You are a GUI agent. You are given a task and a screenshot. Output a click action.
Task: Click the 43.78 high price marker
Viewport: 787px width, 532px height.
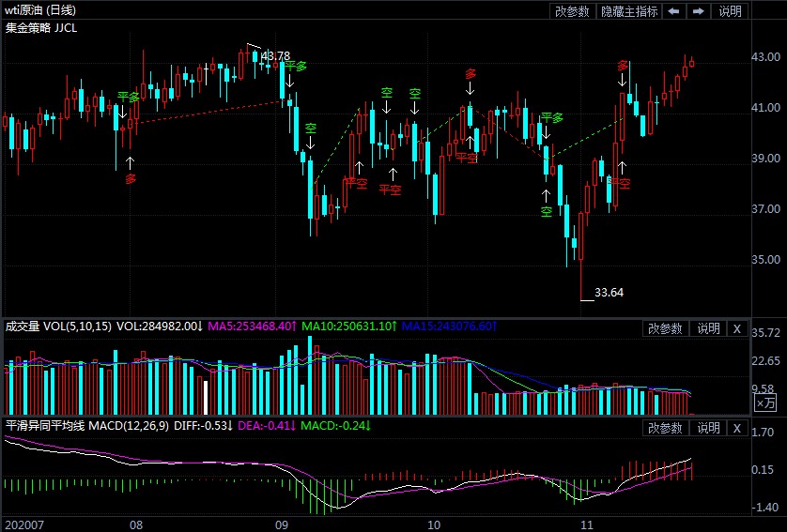tap(275, 56)
